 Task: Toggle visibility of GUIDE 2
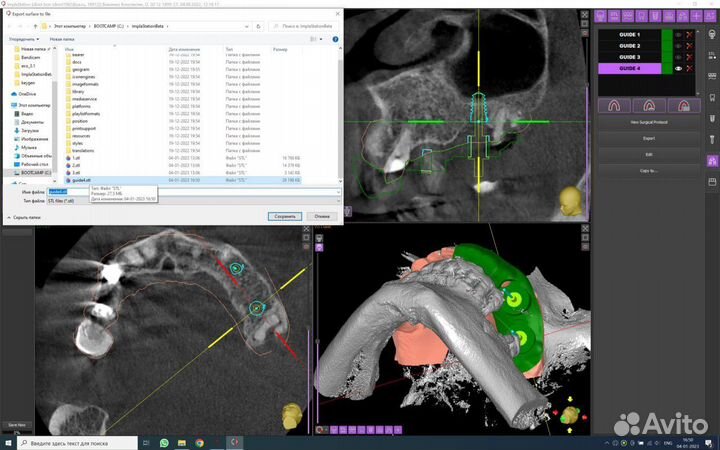(678, 46)
